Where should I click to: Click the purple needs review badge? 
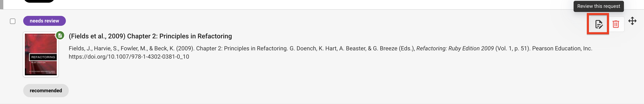(x=44, y=21)
